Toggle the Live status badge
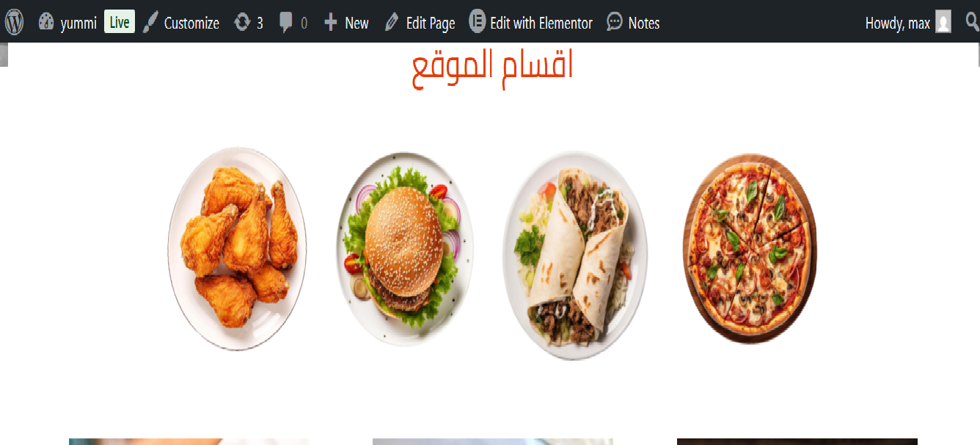980x445 pixels. (120, 23)
